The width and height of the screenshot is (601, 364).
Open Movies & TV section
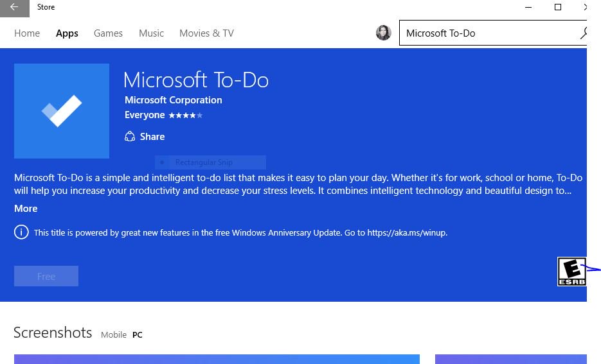coord(206,33)
